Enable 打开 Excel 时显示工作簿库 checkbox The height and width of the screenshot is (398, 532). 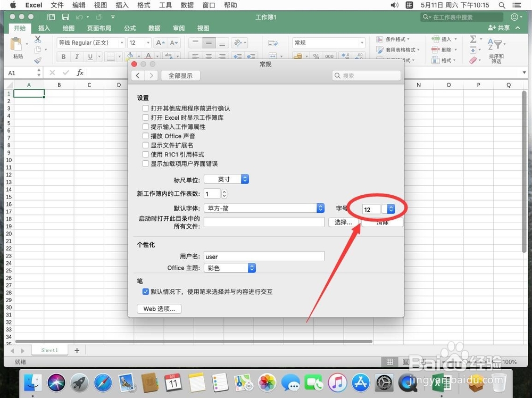point(146,118)
